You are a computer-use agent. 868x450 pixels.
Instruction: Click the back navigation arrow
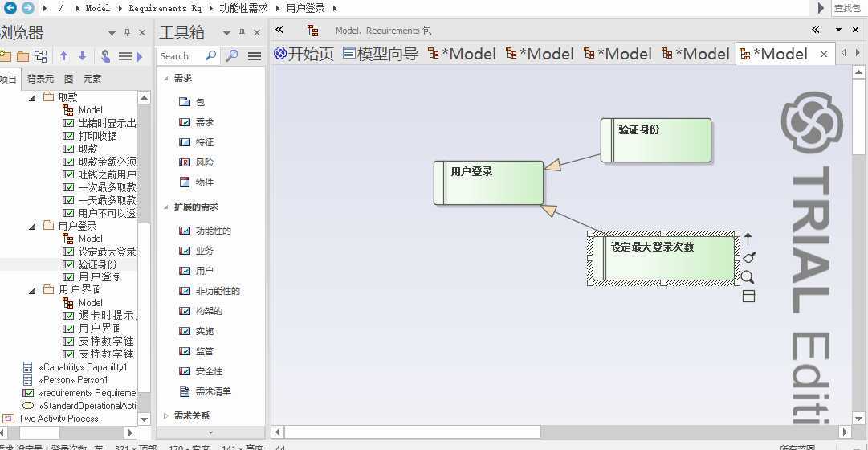click(x=10, y=8)
